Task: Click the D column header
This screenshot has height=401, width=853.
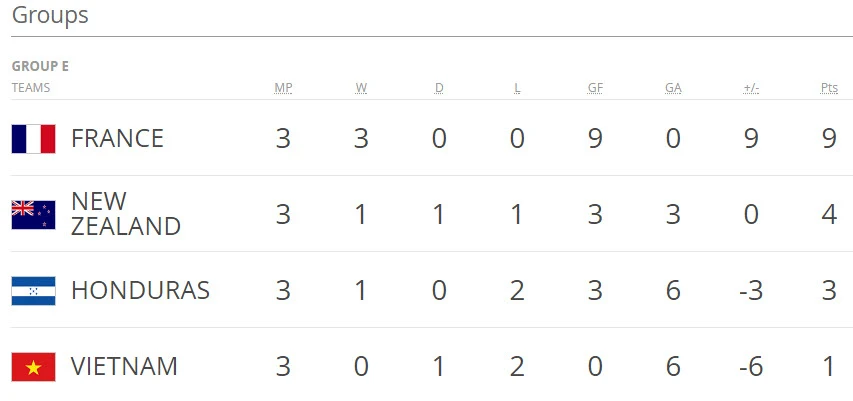Action: click(x=439, y=88)
